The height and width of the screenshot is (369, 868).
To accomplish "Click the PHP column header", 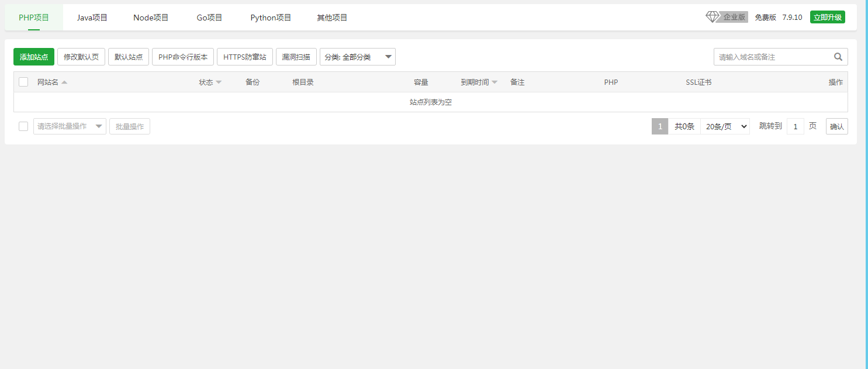I will tap(611, 82).
